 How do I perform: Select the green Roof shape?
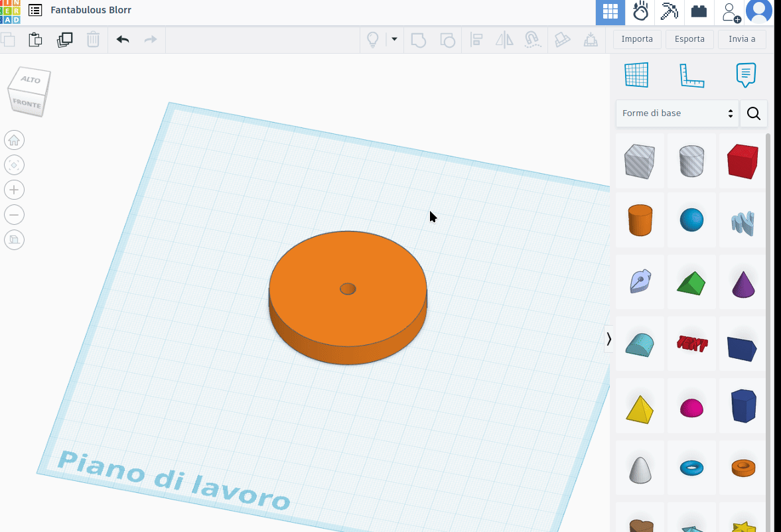click(691, 283)
